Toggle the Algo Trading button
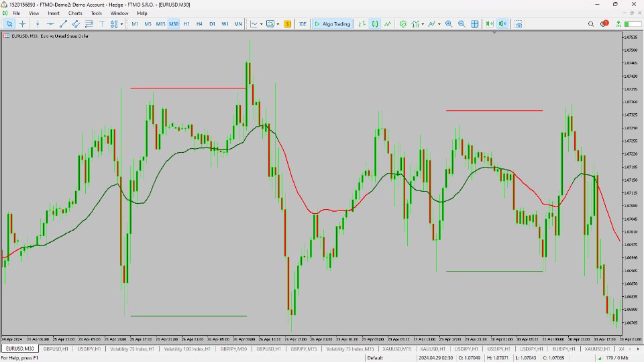 pos(332,24)
